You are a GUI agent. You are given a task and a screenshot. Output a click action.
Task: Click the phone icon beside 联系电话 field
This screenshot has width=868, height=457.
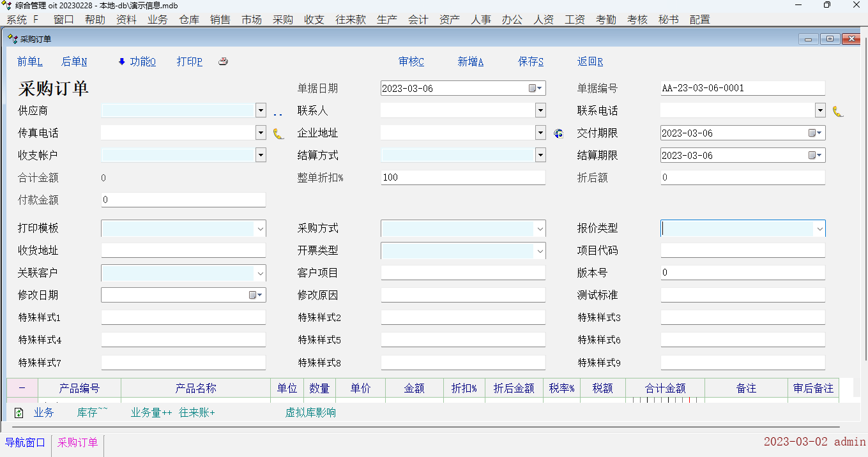click(838, 111)
